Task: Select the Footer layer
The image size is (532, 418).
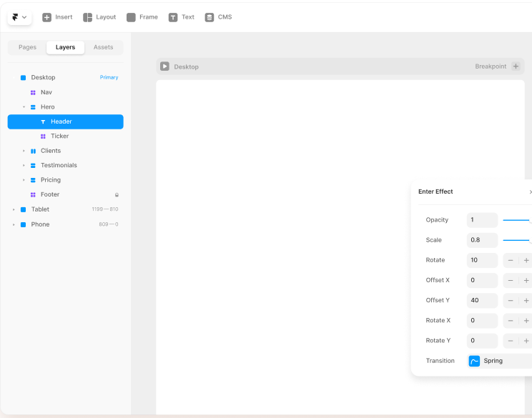Action: click(x=66, y=194)
